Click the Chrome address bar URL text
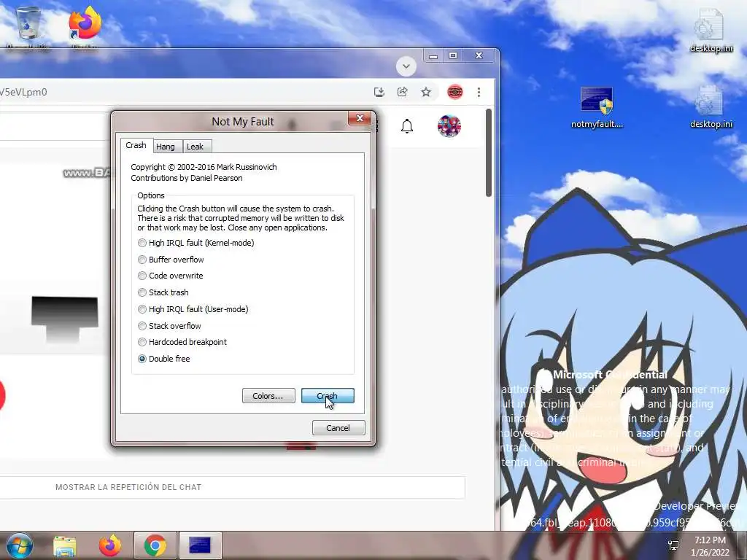747x560 pixels. point(24,92)
